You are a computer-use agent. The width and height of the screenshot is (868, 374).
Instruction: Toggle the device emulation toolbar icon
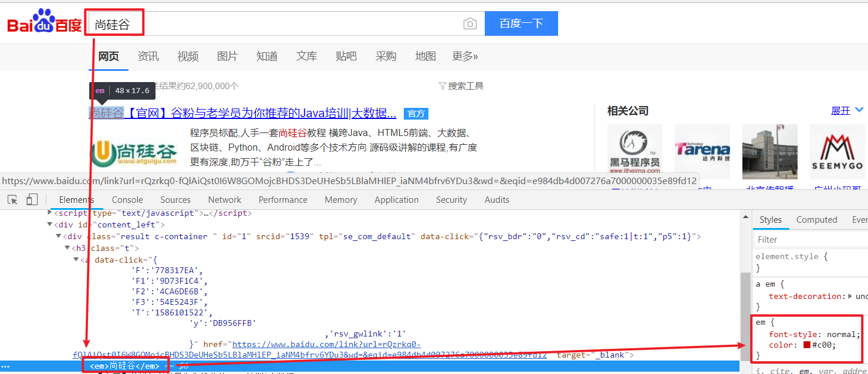(x=31, y=200)
